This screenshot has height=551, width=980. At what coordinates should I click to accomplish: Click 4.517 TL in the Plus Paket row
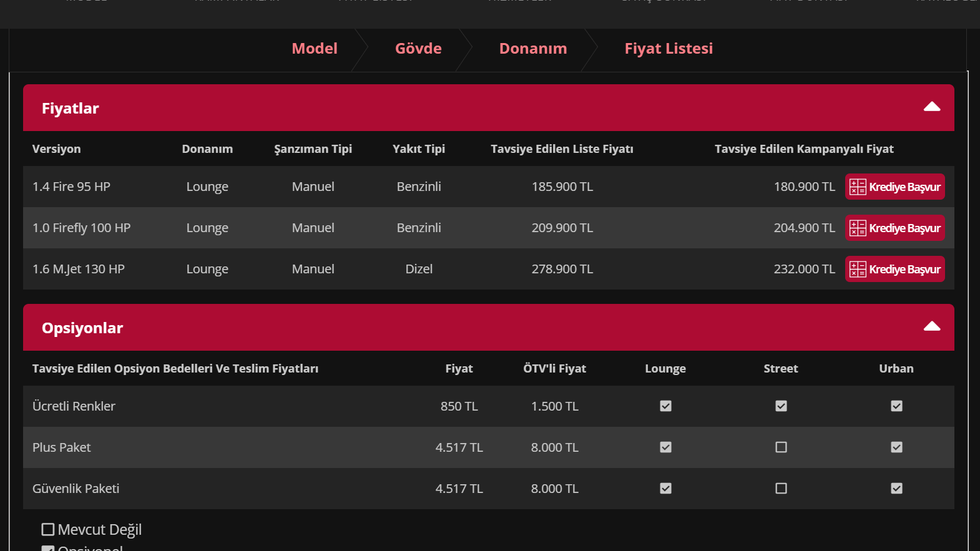(x=459, y=447)
